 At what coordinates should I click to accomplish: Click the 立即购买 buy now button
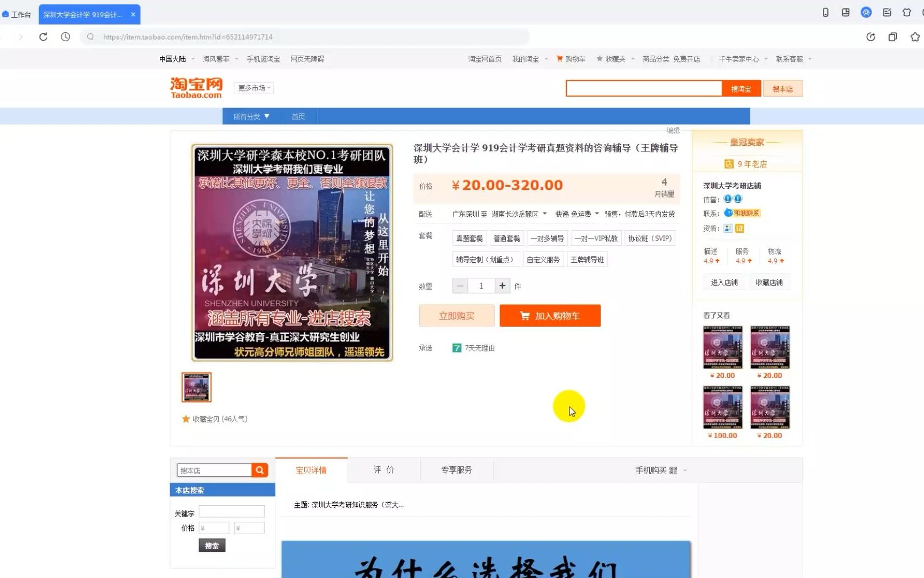click(x=457, y=316)
